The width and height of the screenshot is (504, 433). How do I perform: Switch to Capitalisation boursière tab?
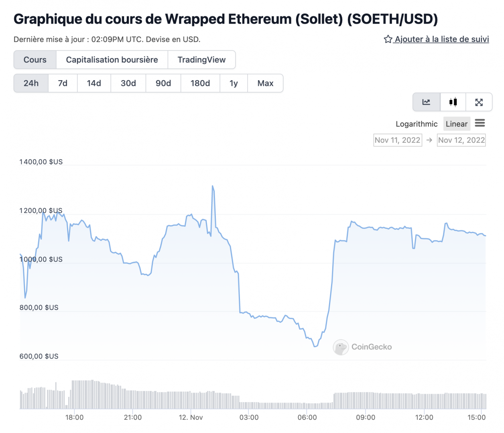pyautogui.click(x=112, y=60)
